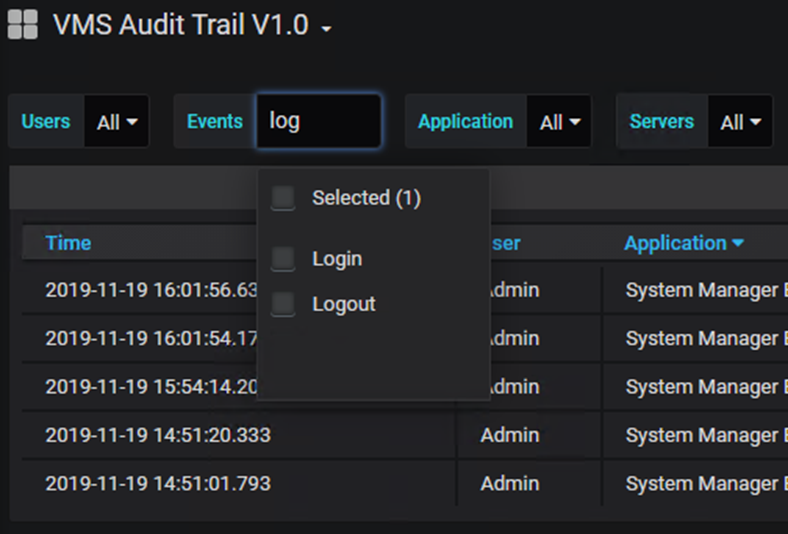Click the dashboard grid icon beside the title
Screen dimensions: 788x534
(x=22, y=25)
